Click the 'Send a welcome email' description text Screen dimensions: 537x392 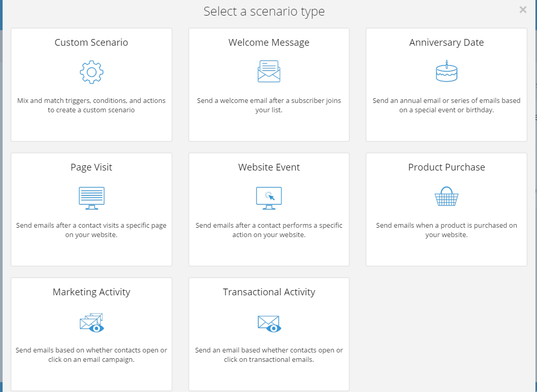[x=269, y=106]
